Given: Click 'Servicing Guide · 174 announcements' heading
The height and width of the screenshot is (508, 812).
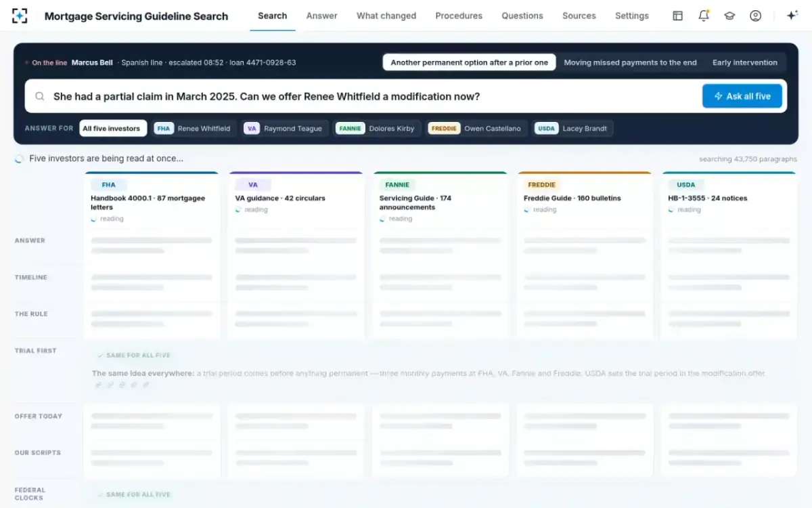Looking at the screenshot, I should click(415, 203).
